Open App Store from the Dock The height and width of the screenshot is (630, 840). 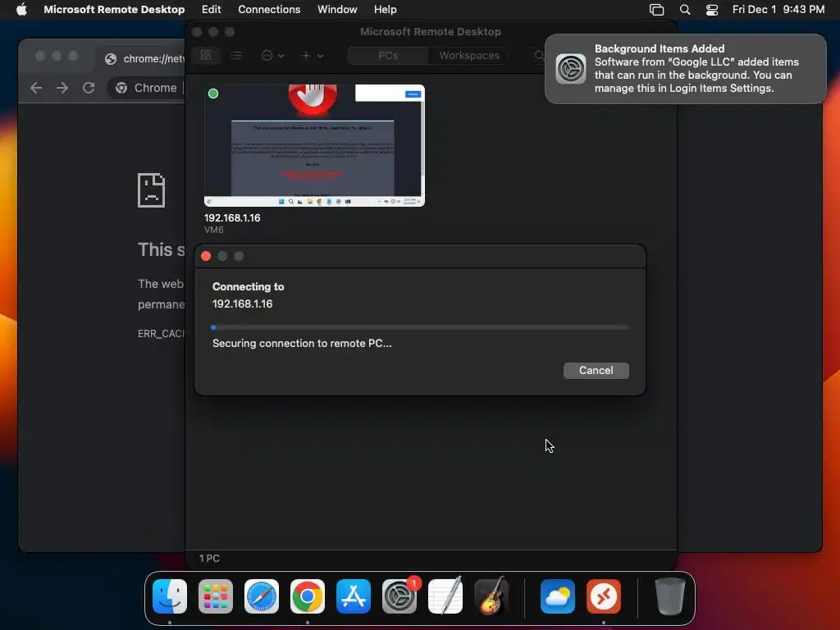tap(354, 596)
